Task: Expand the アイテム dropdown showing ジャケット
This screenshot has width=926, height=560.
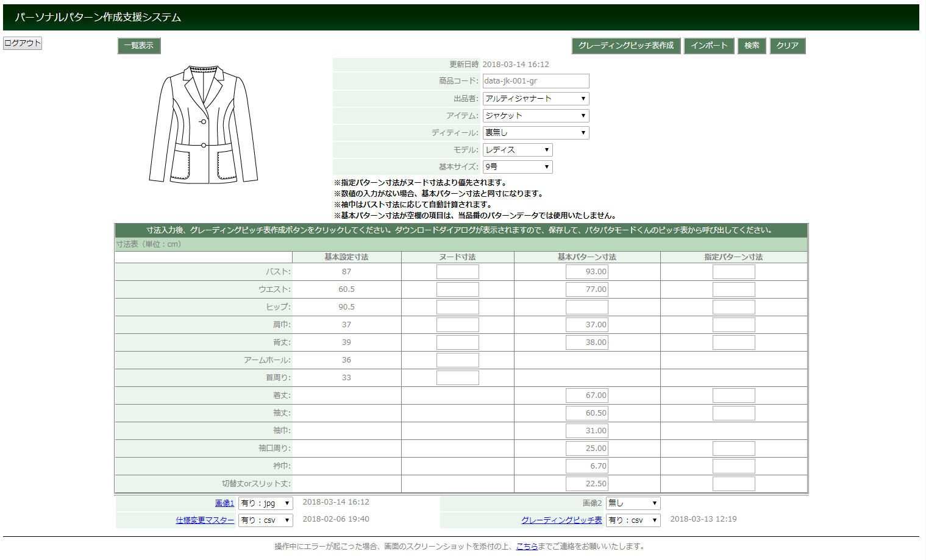Action: click(536, 116)
